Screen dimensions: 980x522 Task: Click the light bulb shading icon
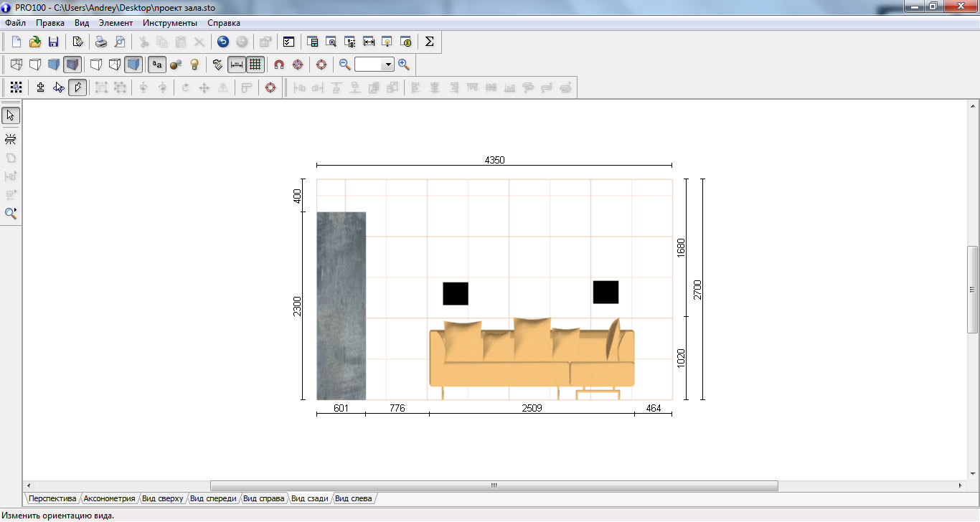click(x=194, y=65)
